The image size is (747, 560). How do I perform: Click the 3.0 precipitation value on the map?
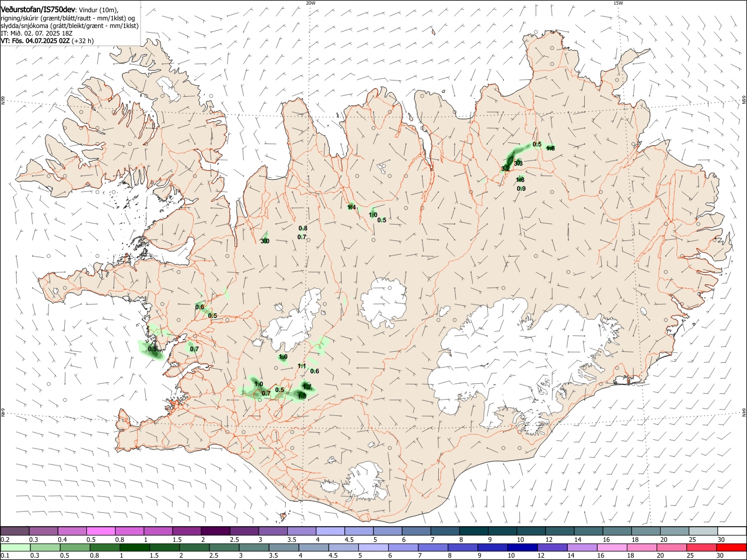click(265, 241)
